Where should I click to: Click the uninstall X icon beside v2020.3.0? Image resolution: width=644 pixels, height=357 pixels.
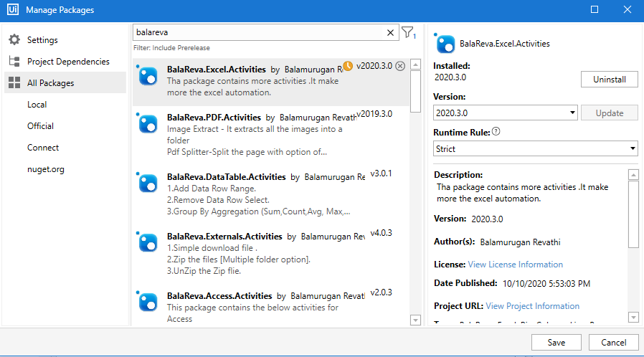400,66
